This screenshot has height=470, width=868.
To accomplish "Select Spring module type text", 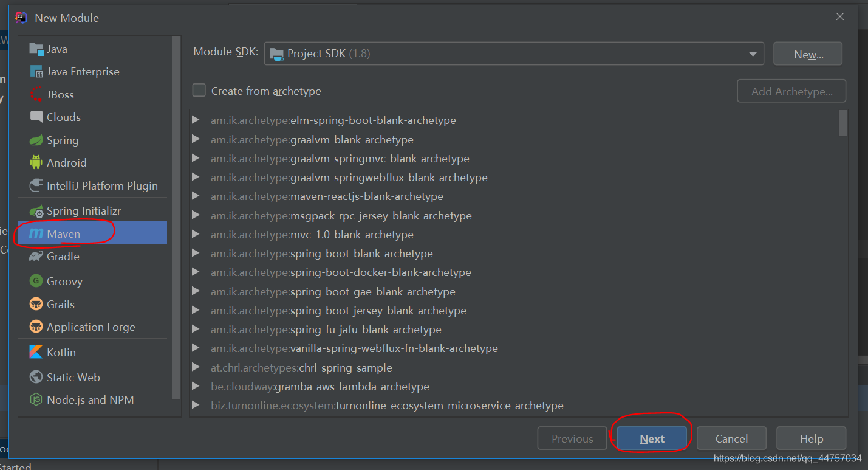I will 63,140.
